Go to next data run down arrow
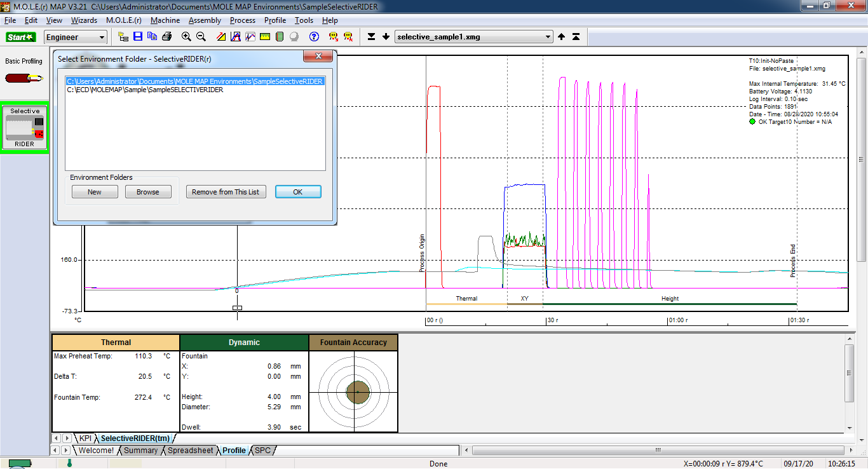Viewport: 868px width, 469px height. pos(386,37)
